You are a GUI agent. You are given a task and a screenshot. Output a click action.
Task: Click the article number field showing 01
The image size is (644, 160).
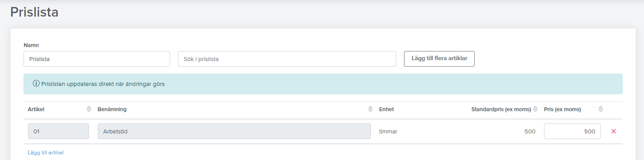pyautogui.click(x=58, y=131)
